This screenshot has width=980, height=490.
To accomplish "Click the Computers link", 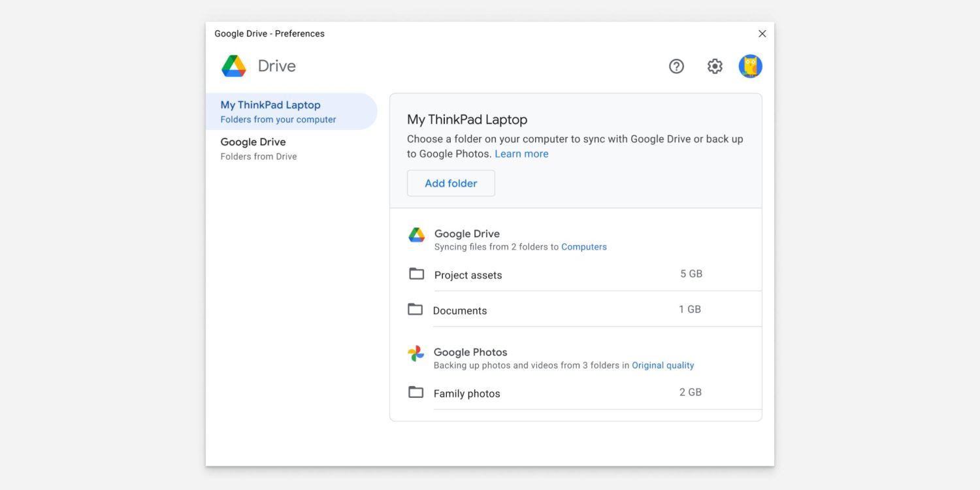I will pos(584,246).
